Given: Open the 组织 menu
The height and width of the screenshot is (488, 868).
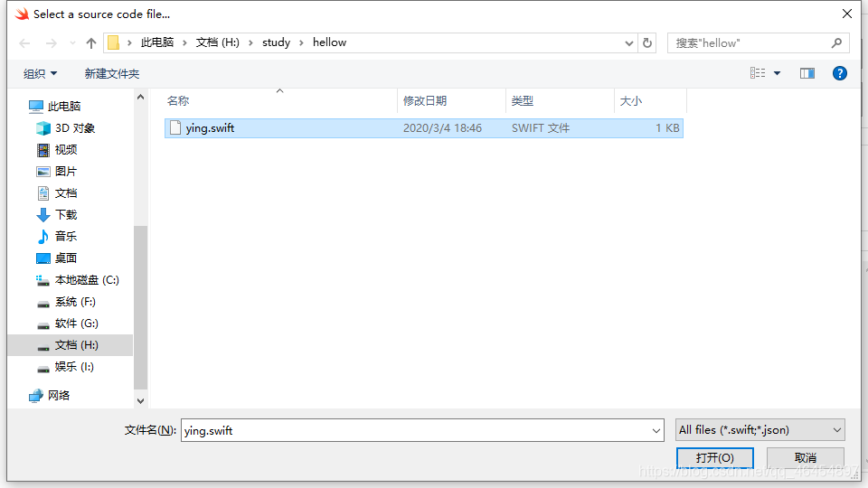Looking at the screenshot, I should pyautogui.click(x=41, y=73).
